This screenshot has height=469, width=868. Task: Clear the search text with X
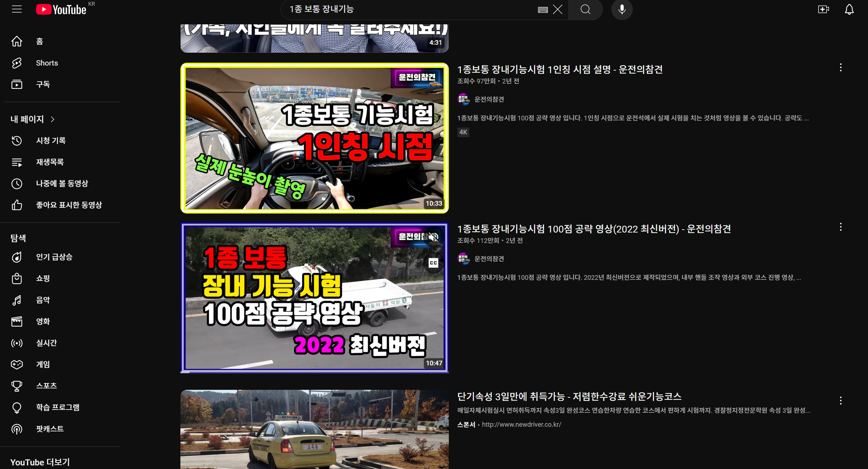[x=558, y=9]
